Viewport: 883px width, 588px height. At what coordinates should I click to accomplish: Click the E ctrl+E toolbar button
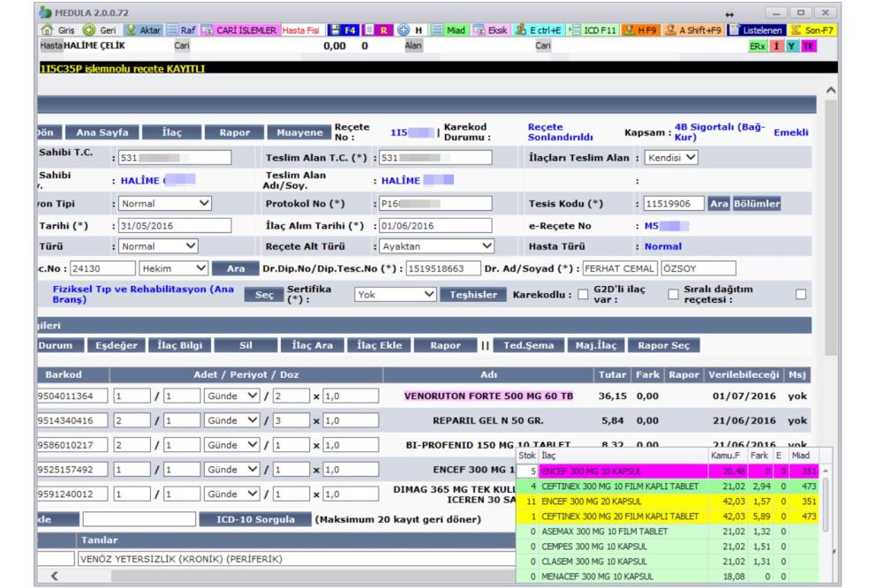pos(539,30)
